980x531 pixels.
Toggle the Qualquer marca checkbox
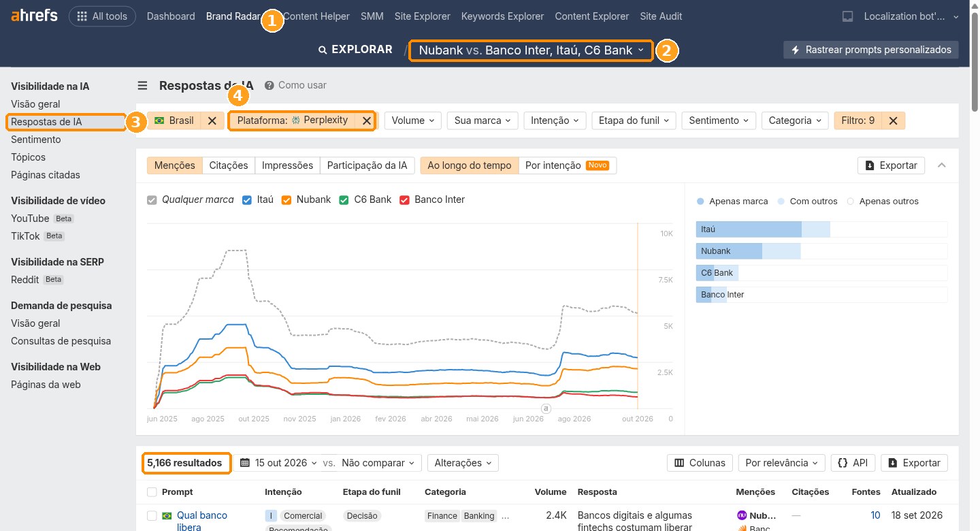(152, 200)
